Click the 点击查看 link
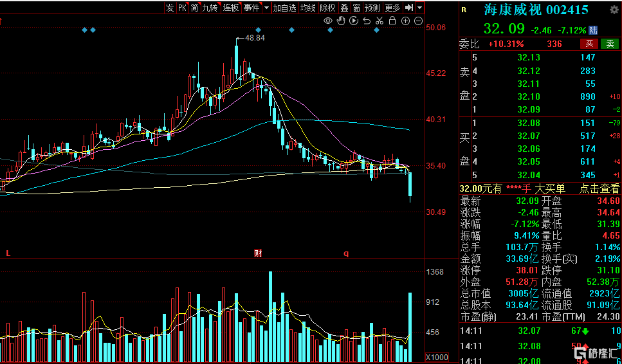Screen dimensions: 622x364 click(x=599, y=188)
